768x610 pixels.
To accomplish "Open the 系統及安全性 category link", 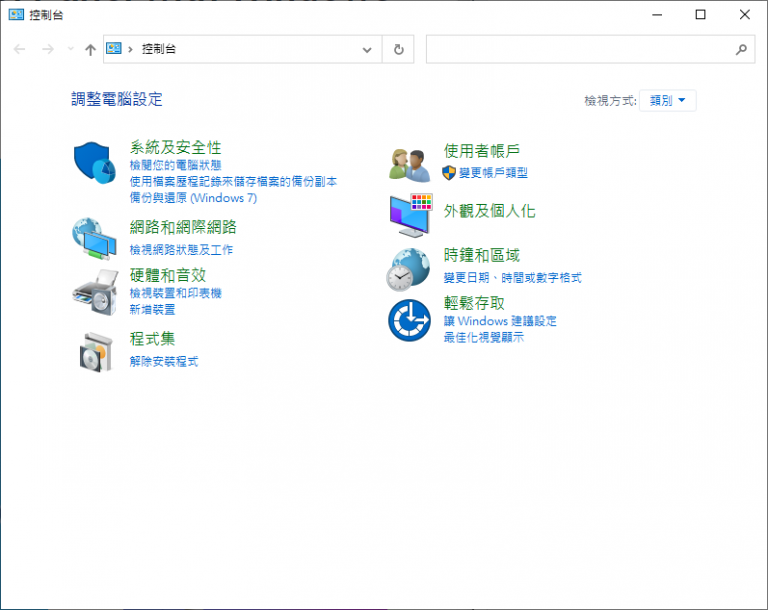I will tap(175, 147).
